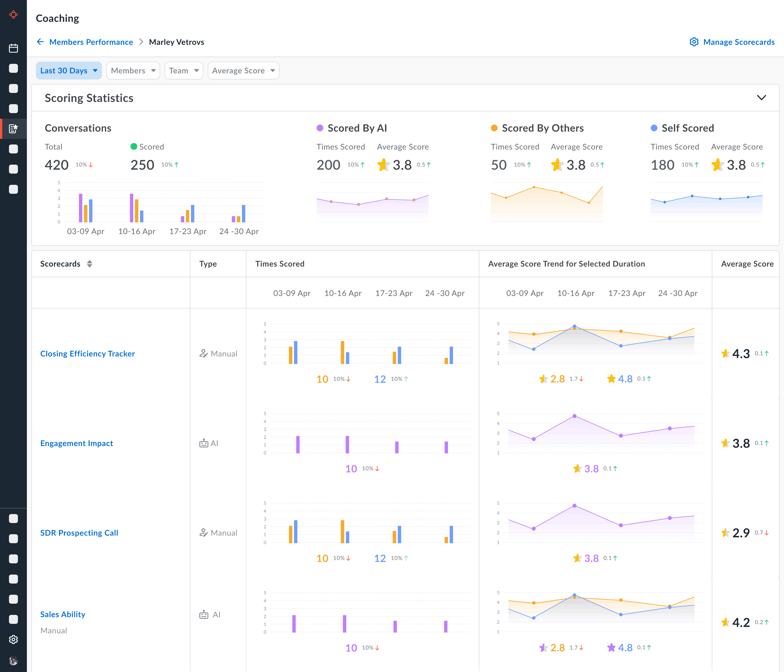This screenshot has width=784, height=672.
Task: Go to Members Performance breadcrumb
Action: [x=91, y=42]
